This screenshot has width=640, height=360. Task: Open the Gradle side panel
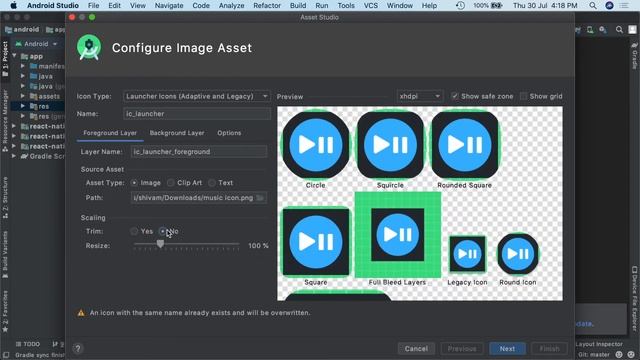point(635,56)
